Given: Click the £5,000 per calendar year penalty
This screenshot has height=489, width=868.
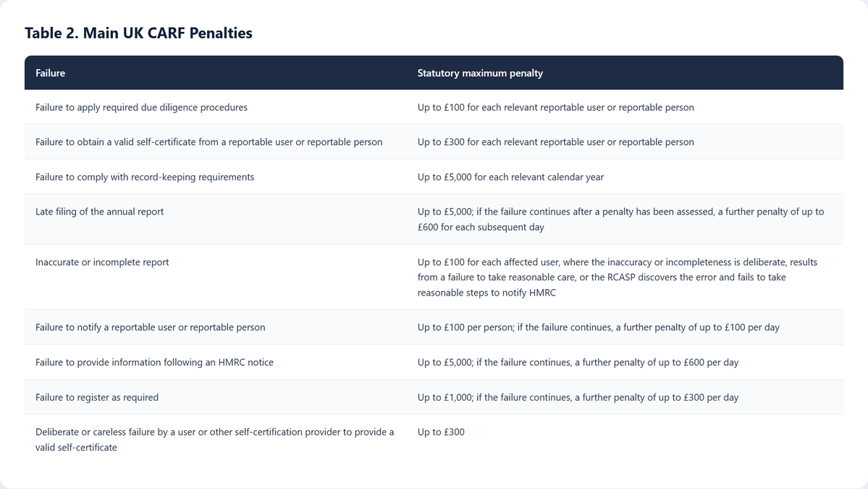Looking at the screenshot, I should point(510,177).
